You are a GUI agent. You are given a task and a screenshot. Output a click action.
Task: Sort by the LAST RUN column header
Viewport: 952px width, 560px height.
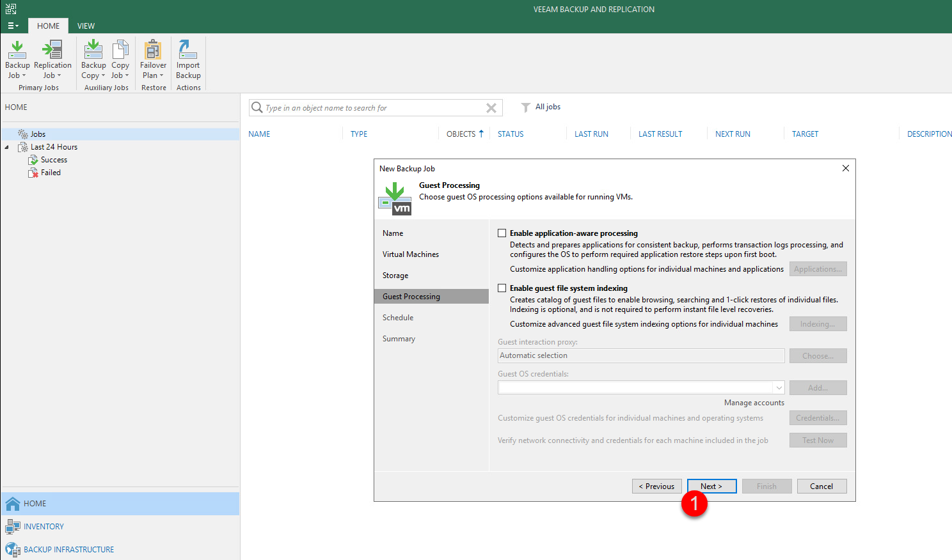pos(591,134)
